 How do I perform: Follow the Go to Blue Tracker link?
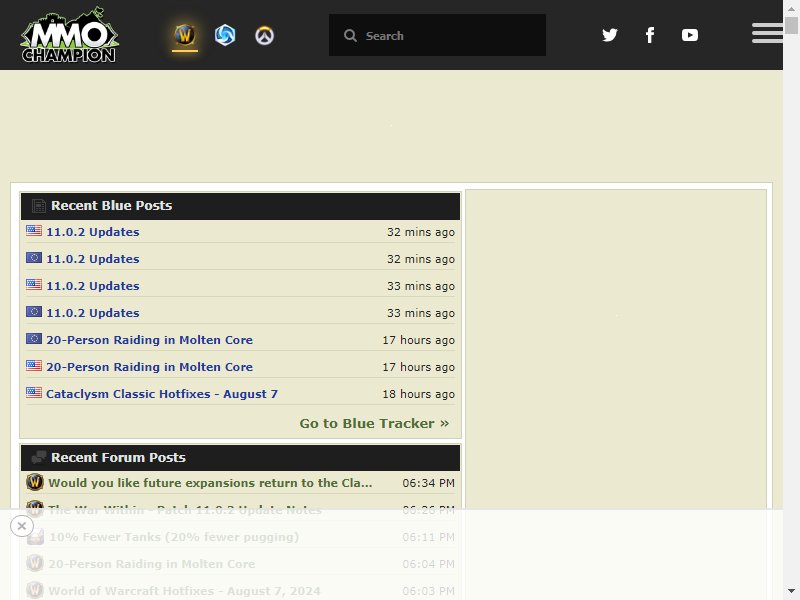(374, 423)
